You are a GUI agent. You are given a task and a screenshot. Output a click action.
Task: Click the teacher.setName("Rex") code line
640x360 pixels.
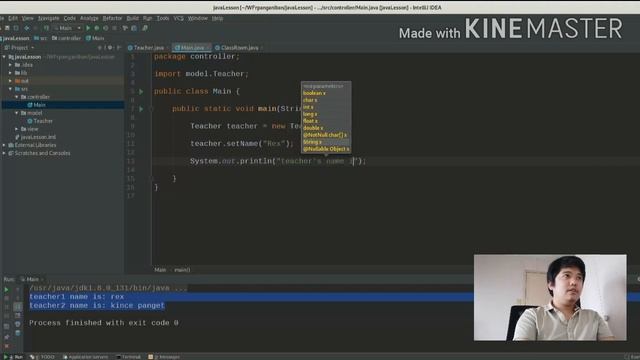(x=242, y=144)
